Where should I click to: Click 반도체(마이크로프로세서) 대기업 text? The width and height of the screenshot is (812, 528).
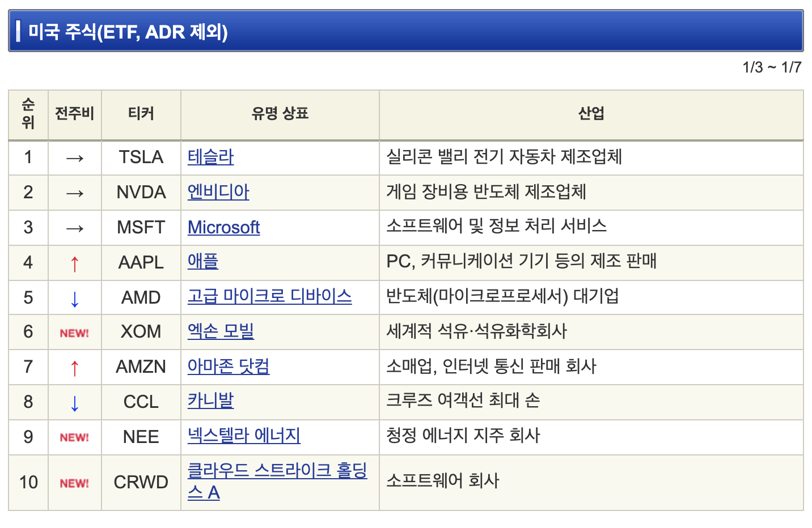(x=502, y=296)
